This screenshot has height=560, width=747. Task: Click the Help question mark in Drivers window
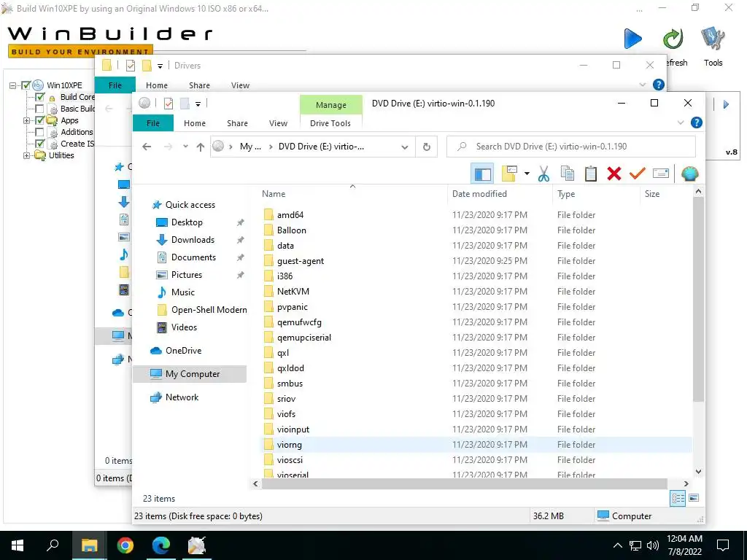tap(659, 85)
